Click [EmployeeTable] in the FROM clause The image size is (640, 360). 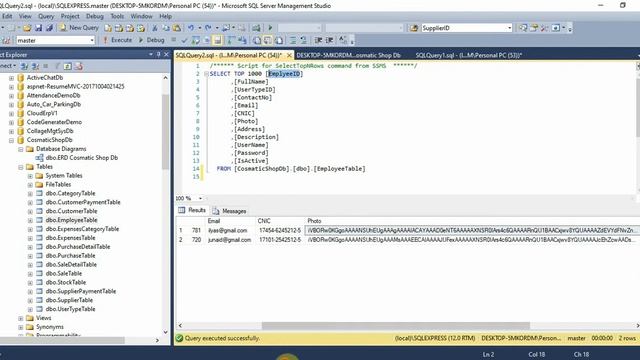pos(339,169)
